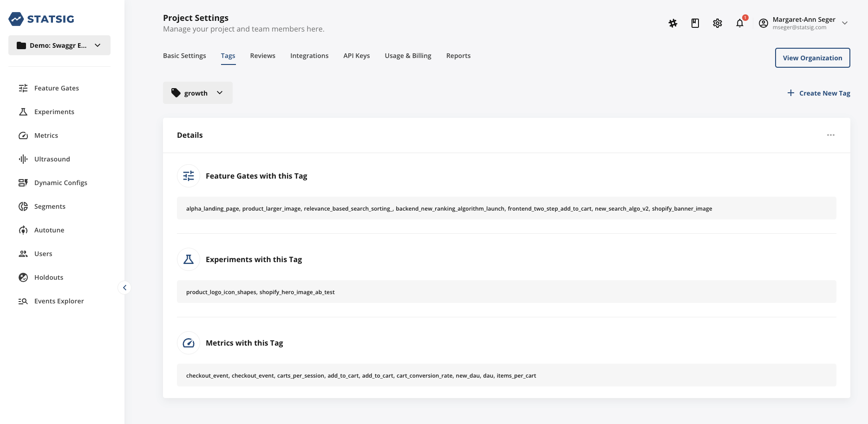Click the View Organization button
This screenshot has width=868, height=424.
point(812,58)
